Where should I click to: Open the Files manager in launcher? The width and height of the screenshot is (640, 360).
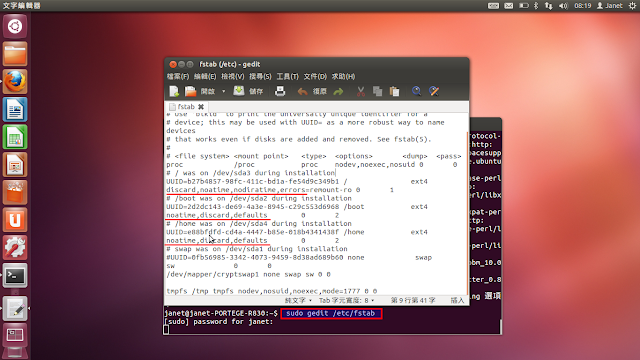[15, 54]
